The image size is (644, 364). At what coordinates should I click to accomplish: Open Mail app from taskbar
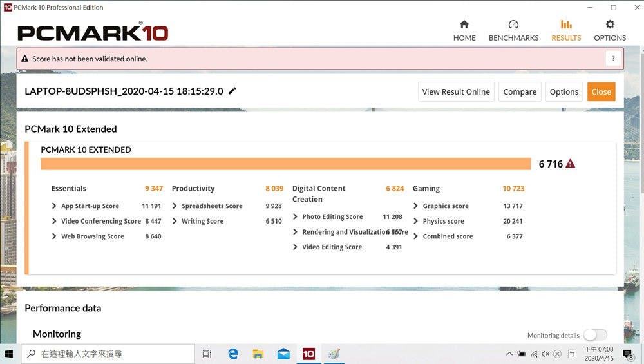(283, 354)
